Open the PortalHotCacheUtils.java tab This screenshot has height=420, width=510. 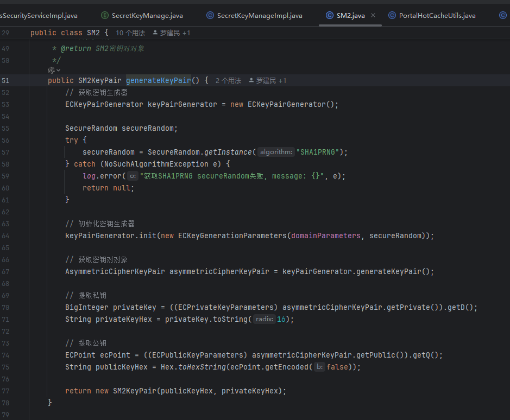pyautogui.click(x=437, y=15)
